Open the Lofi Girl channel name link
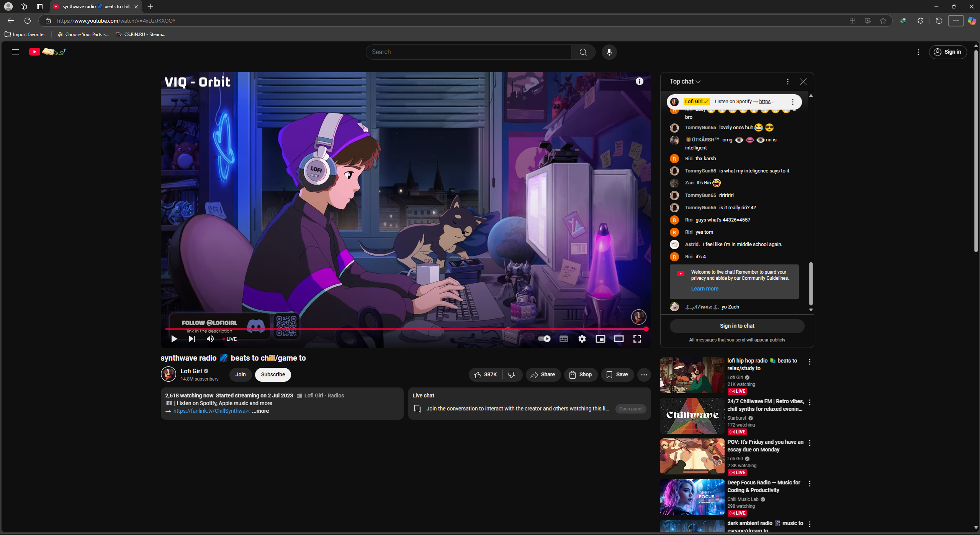Image resolution: width=980 pixels, height=535 pixels. pyautogui.click(x=191, y=371)
